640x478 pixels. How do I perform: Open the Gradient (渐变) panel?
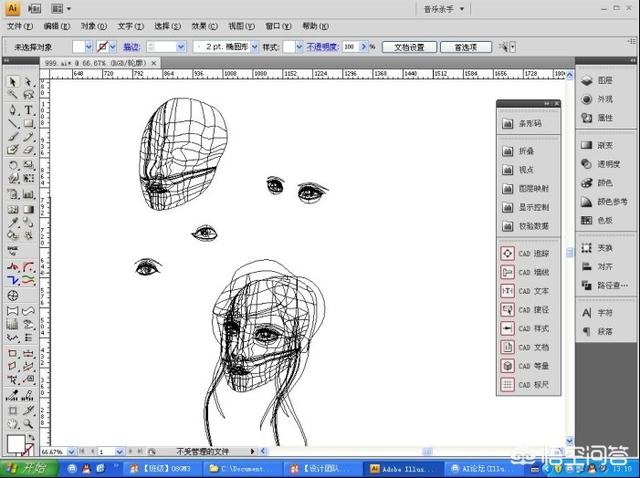[598, 145]
